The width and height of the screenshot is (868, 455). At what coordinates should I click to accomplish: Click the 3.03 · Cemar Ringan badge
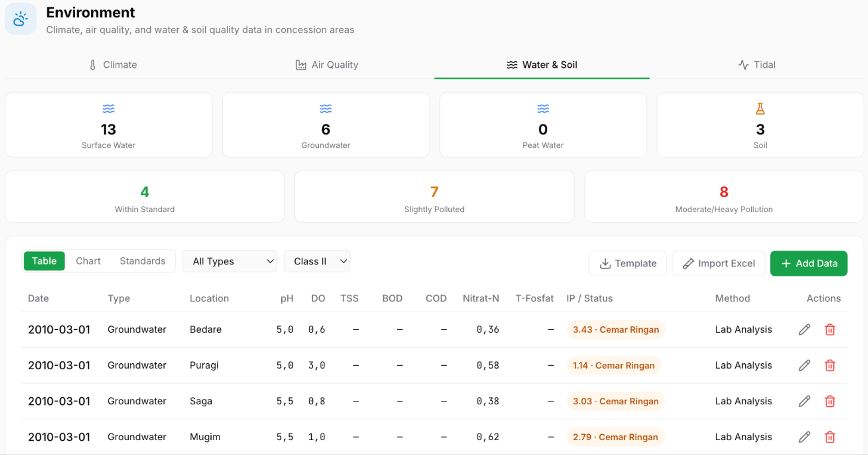pos(616,401)
